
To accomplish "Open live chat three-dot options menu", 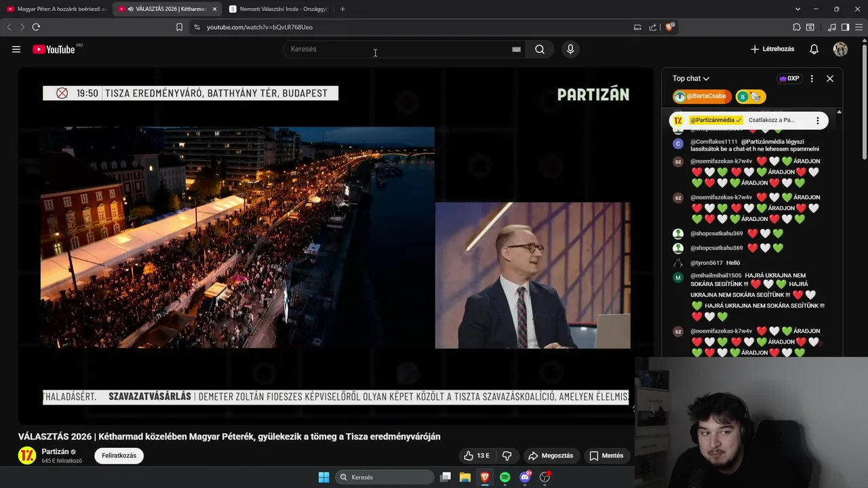I will pos(812,79).
